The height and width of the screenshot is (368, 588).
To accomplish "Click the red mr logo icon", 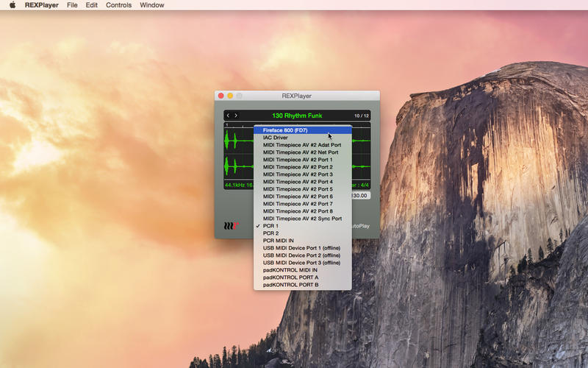I will pyautogui.click(x=231, y=226).
